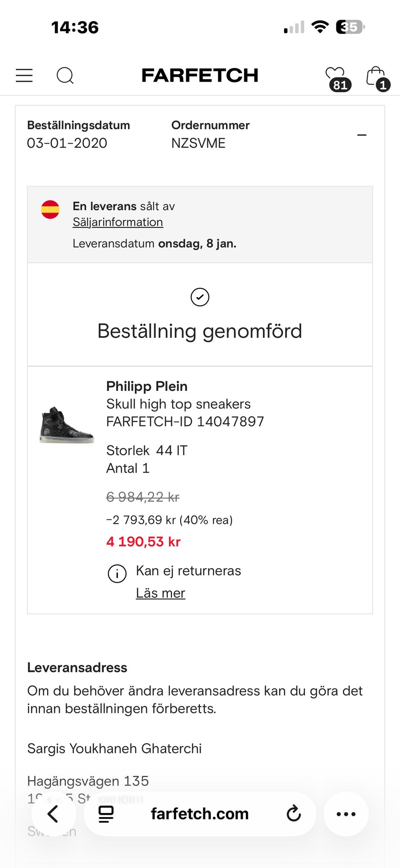The width and height of the screenshot is (400, 868).
Task: Tap the browser back arrow
Action: (53, 814)
